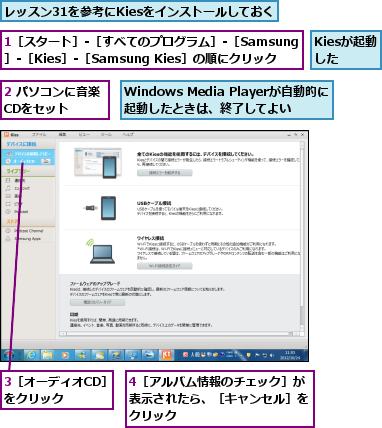The image size is (382, 428).
Task: Open the ビュー menu in Kies
Action: point(83,135)
